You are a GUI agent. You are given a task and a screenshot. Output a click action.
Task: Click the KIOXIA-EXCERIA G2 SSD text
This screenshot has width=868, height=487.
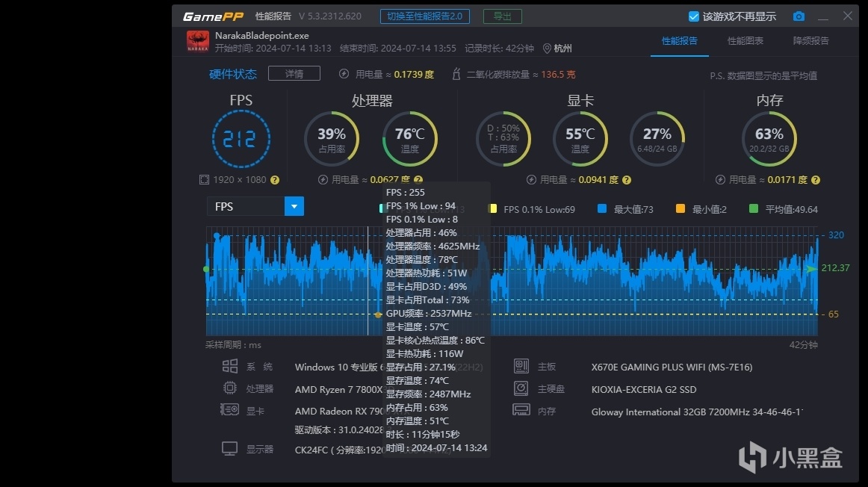[x=644, y=390]
